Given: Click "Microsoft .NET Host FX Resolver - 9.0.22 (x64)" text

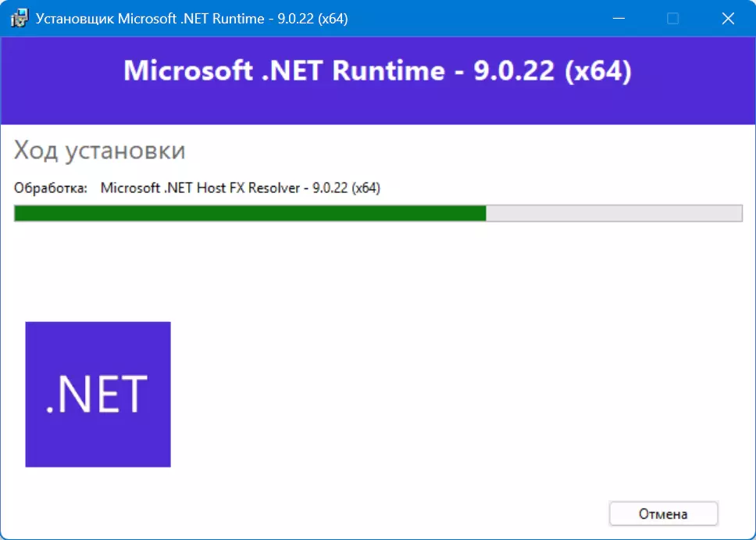Looking at the screenshot, I should [x=240, y=188].
